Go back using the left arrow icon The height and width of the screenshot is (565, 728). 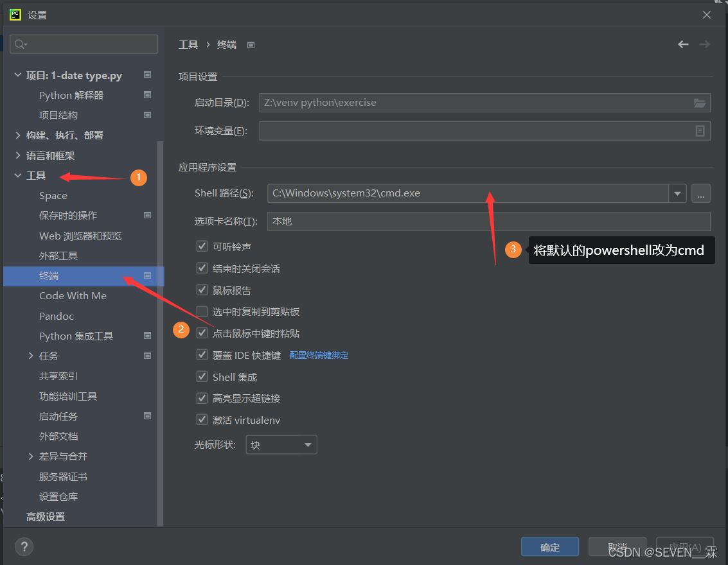tap(683, 44)
